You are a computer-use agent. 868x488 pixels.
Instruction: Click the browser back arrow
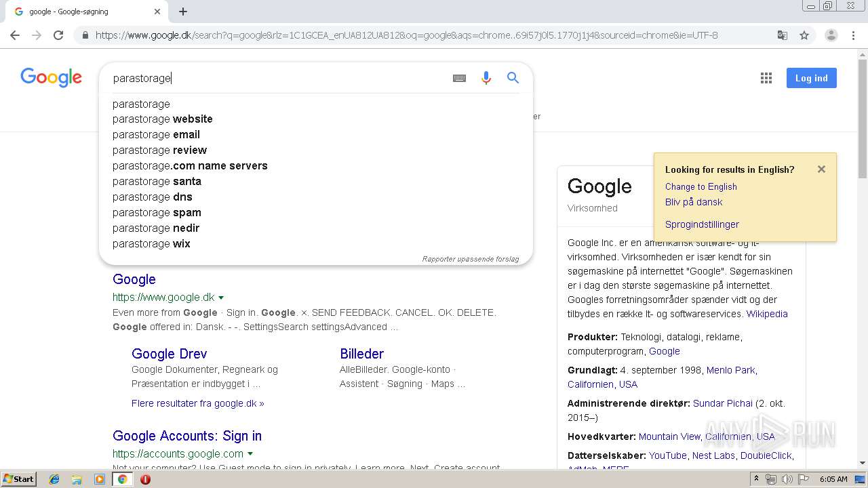tap(15, 35)
